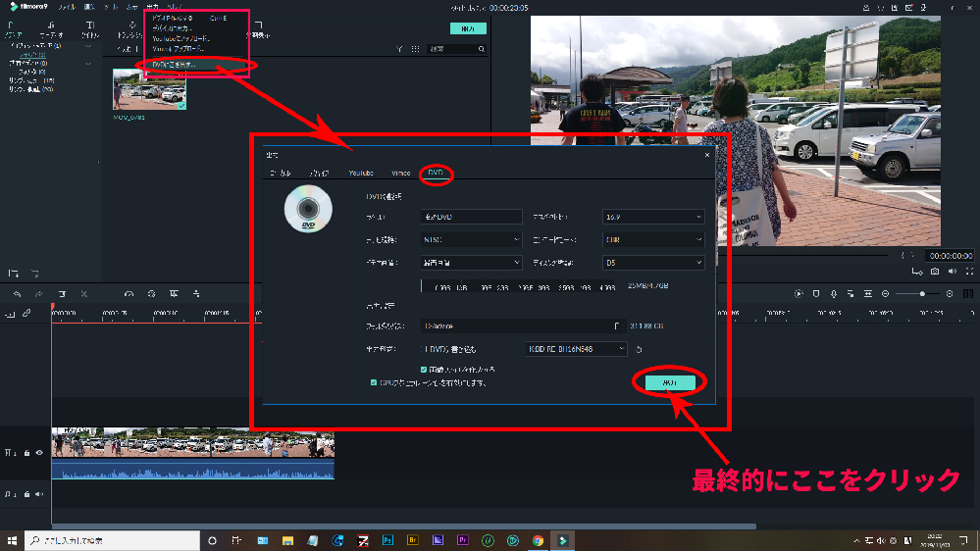980x551 pixels.
Task: Select the scissors split icon
Action: [x=83, y=293]
